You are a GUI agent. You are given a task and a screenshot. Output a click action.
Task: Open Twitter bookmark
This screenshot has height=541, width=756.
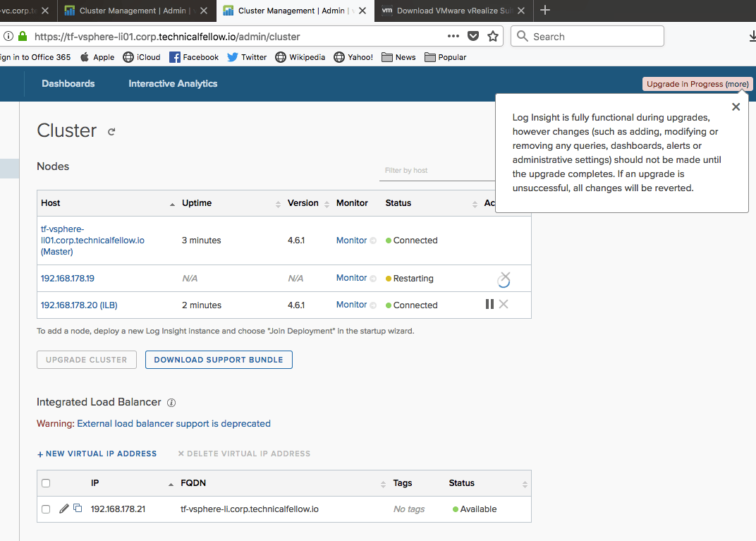(247, 57)
